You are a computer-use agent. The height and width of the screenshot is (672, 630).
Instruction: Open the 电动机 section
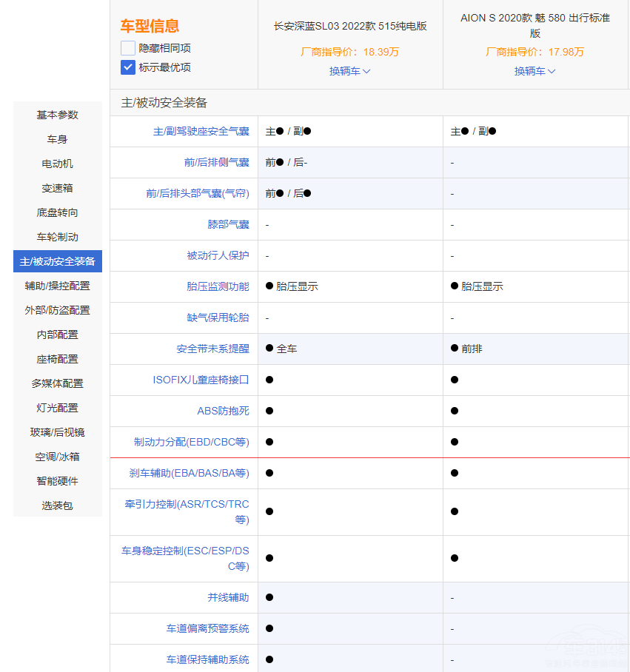point(56,164)
